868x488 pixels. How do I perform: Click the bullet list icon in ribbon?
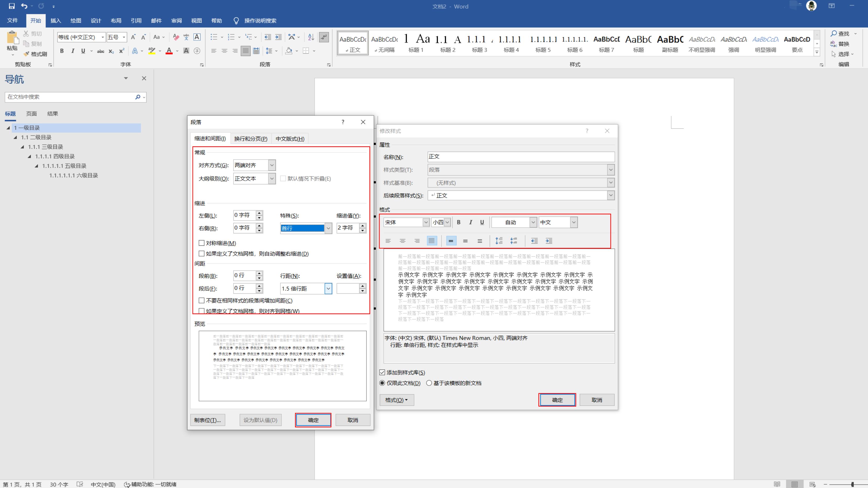click(214, 37)
